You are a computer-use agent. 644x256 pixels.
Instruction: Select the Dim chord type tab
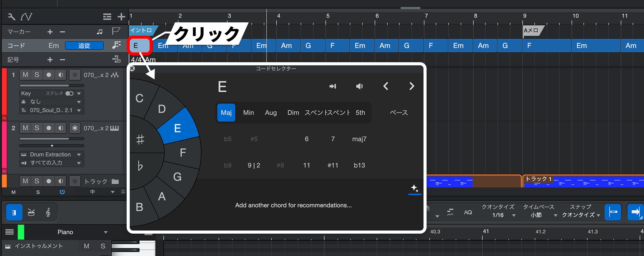click(x=293, y=113)
